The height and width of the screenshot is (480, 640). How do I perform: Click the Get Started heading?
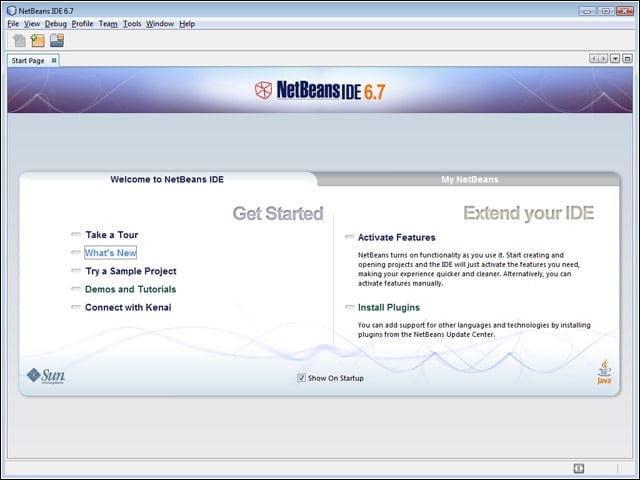278,213
